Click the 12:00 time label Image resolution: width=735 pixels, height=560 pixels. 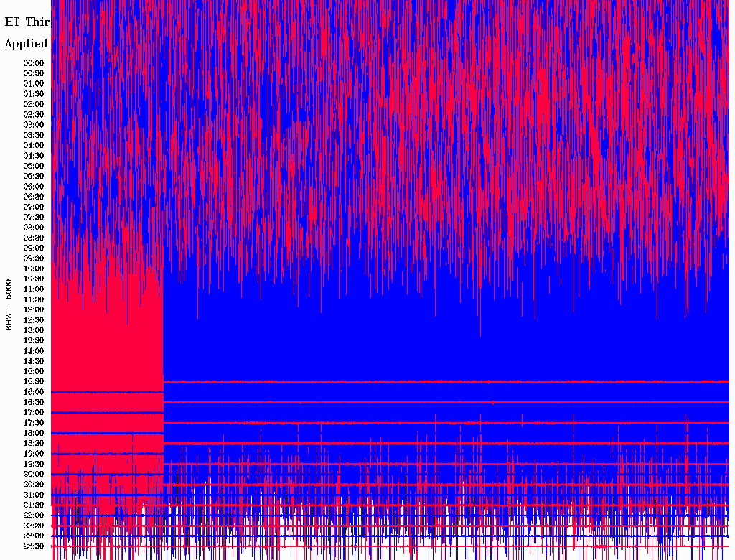[34, 310]
